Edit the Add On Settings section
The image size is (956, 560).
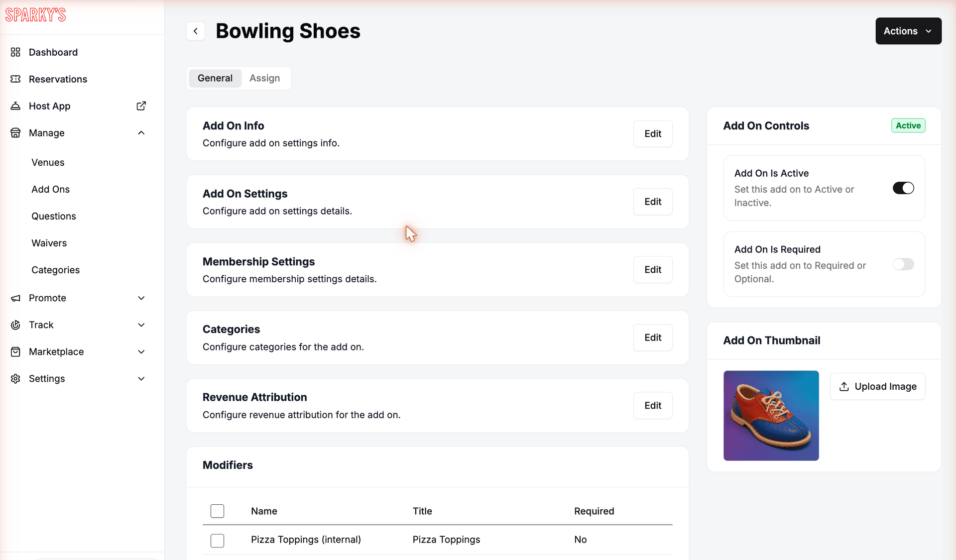coord(653,202)
